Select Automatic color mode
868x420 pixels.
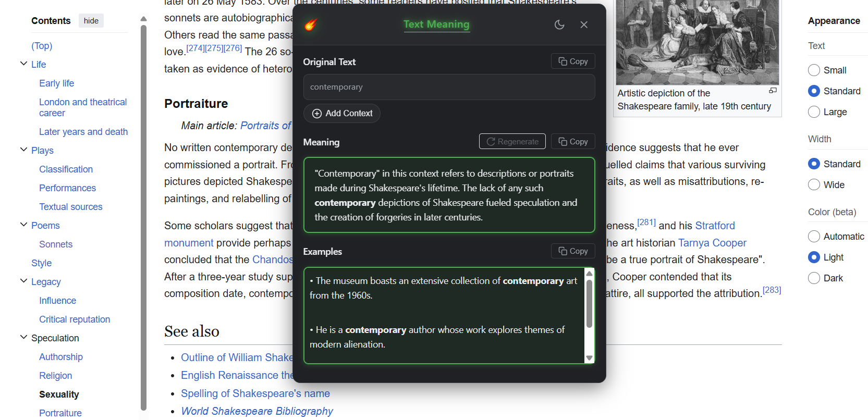pyautogui.click(x=814, y=236)
